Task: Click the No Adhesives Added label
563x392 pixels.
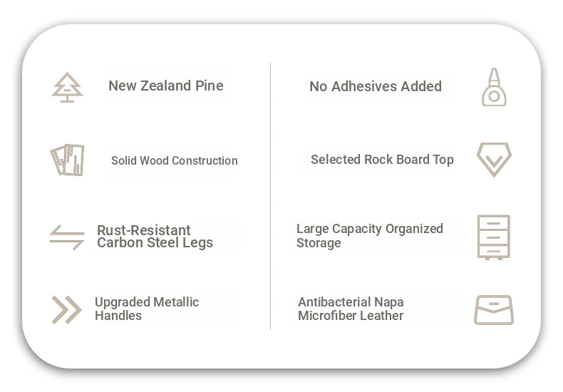Action: click(376, 86)
